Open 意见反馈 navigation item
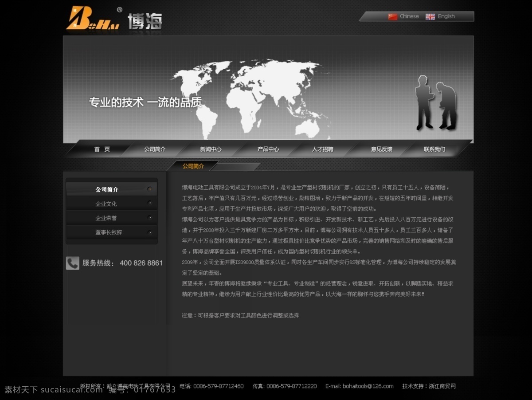Viewport: 532px width, 400px height. click(x=382, y=149)
